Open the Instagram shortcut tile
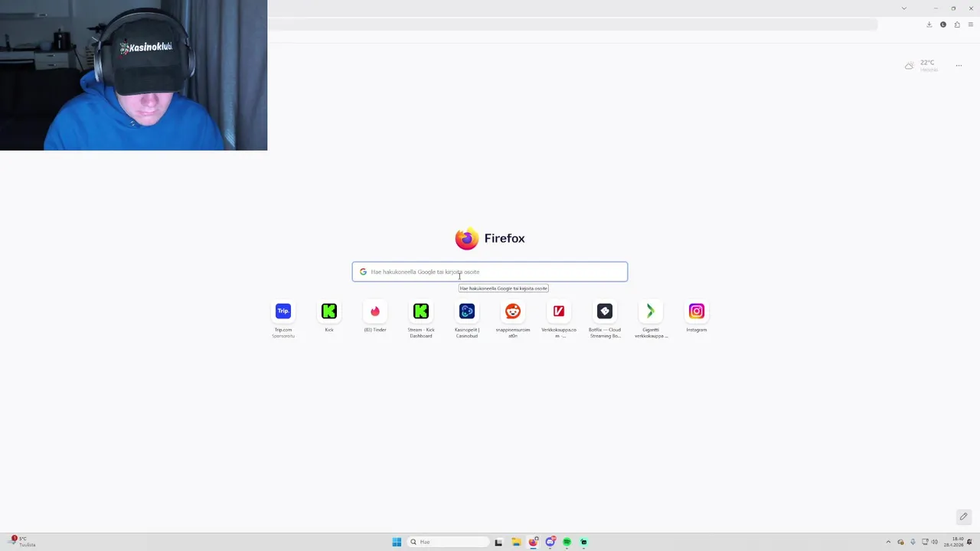The width and height of the screenshot is (980, 551). [x=697, y=311]
